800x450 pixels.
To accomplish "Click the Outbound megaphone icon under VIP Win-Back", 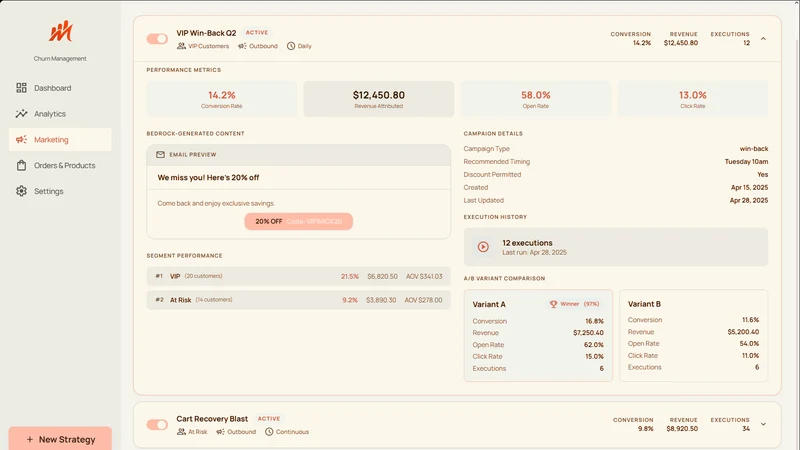I will click(x=242, y=46).
